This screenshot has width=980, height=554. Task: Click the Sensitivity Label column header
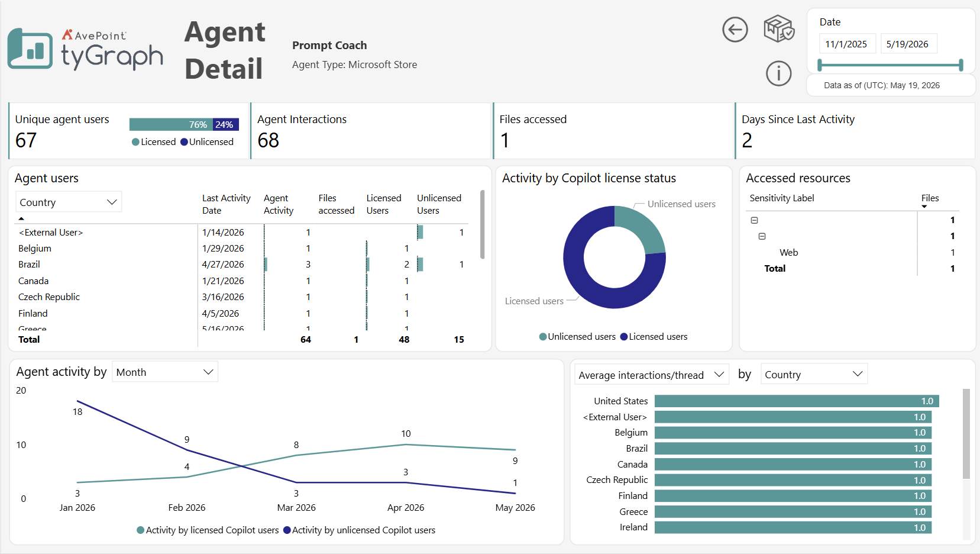pyautogui.click(x=782, y=198)
